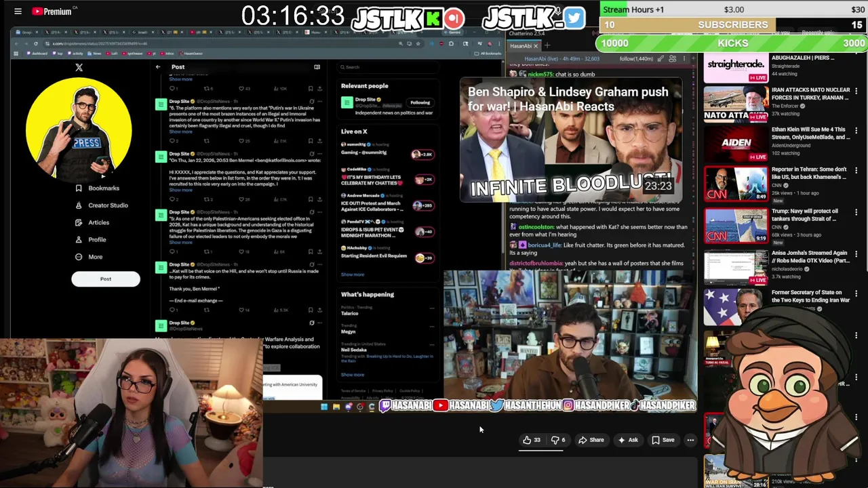
Task: Open File Explorer in the streamed taskbar
Action: 336,407
